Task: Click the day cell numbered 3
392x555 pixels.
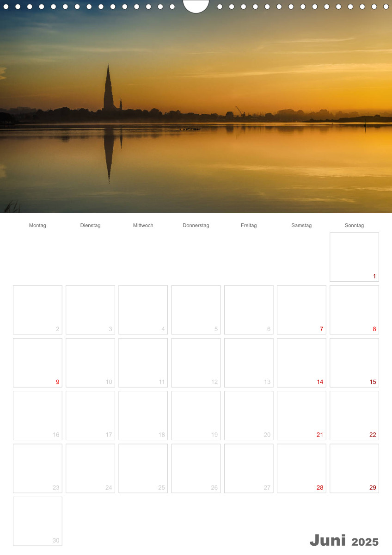Action: coord(90,310)
